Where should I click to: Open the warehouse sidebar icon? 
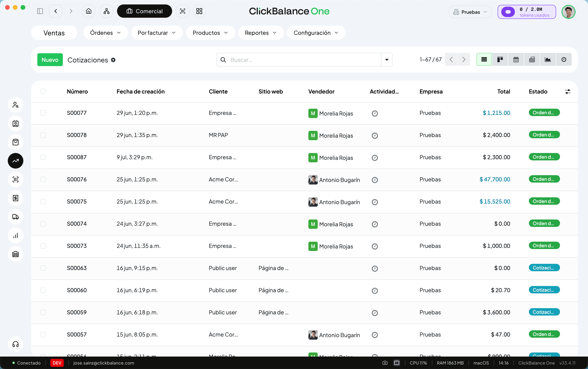pos(16,254)
